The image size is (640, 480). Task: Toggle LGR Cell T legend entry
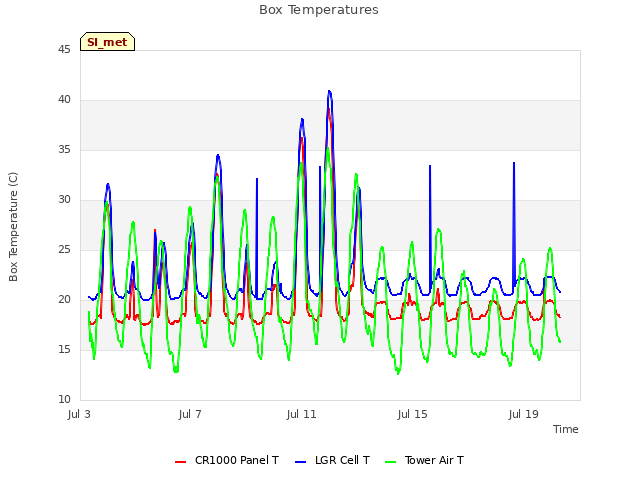(x=332, y=460)
